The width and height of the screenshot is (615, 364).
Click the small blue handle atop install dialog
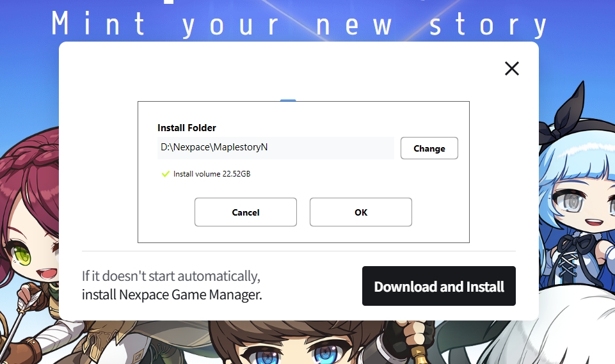point(288,100)
